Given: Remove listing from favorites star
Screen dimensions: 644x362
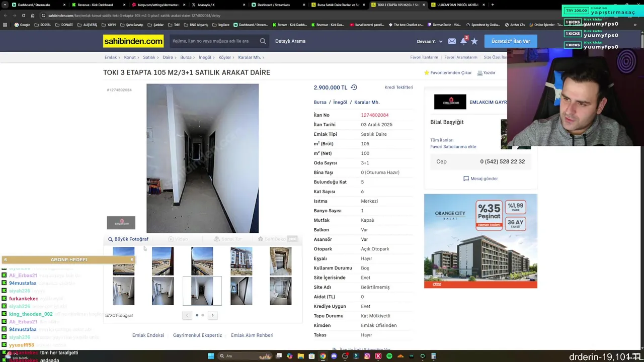Looking at the screenshot, I should click(x=427, y=73).
